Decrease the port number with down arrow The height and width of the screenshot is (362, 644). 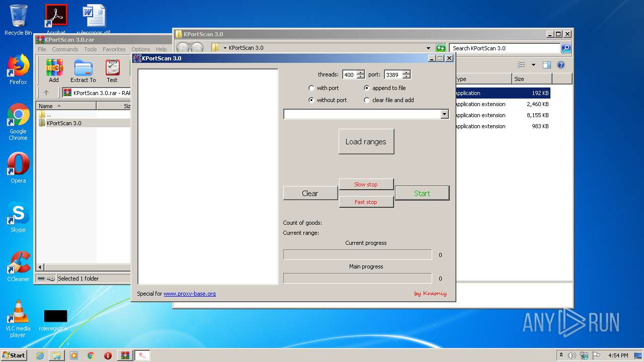(x=407, y=76)
